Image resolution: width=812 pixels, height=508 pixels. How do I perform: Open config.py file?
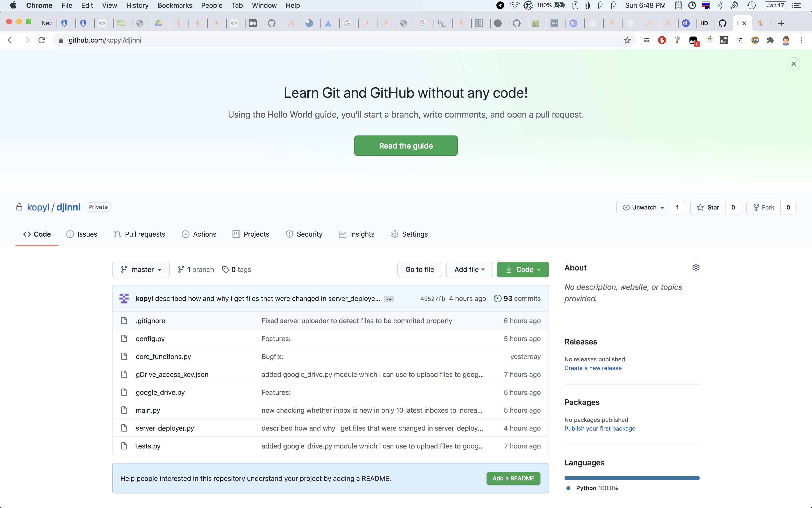(x=150, y=339)
